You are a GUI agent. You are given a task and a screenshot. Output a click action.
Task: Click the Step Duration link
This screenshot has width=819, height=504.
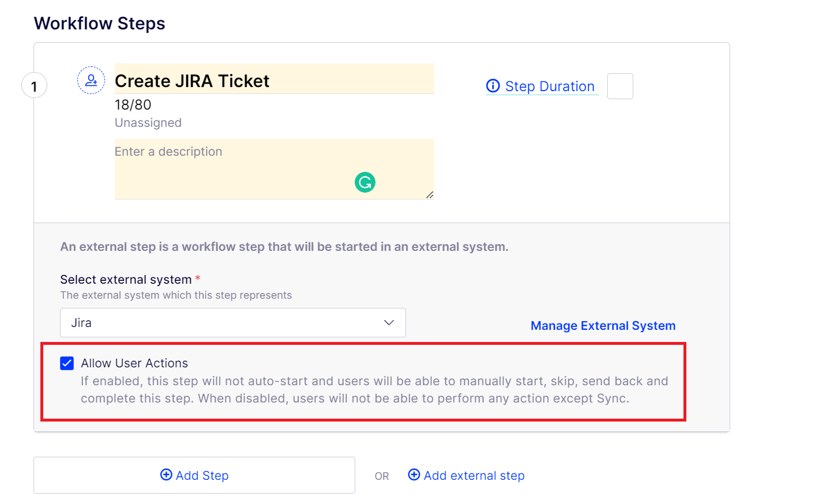point(550,86)
